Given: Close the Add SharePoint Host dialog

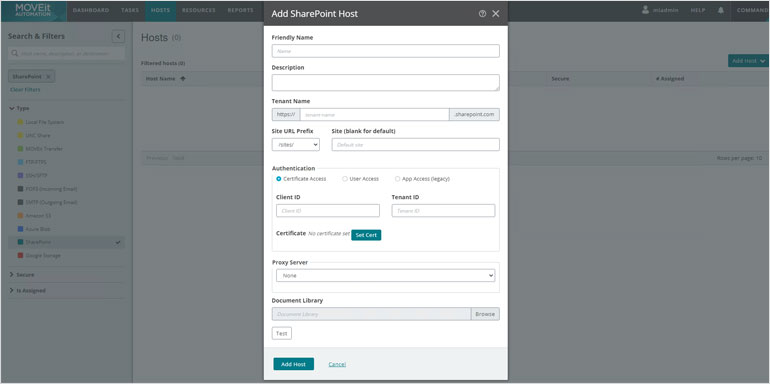Looking at the screenshot, I should pyautogui.click(x=495, y=14).
